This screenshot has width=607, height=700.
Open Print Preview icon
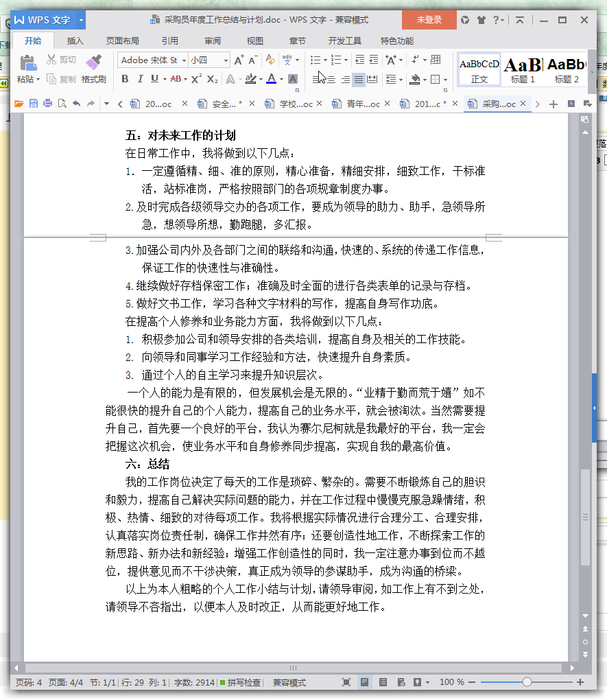point(62,104)
